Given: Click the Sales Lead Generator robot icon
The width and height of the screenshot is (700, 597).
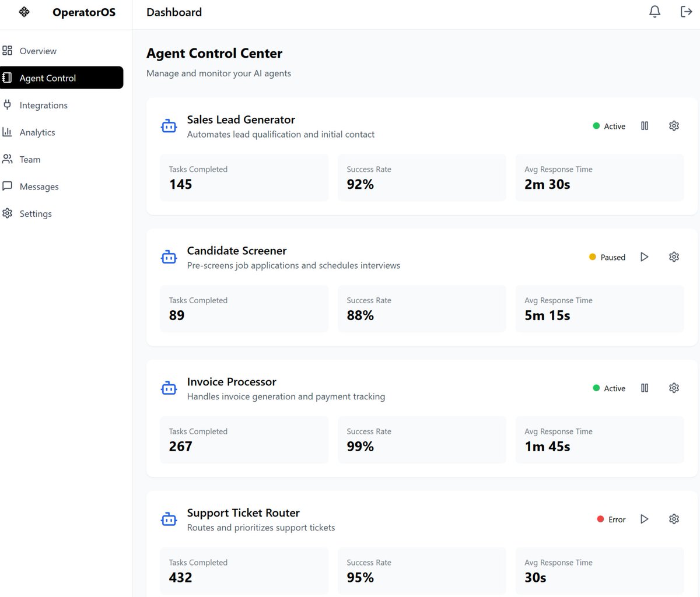Looking at the screenshot, I should pos(169,125).
